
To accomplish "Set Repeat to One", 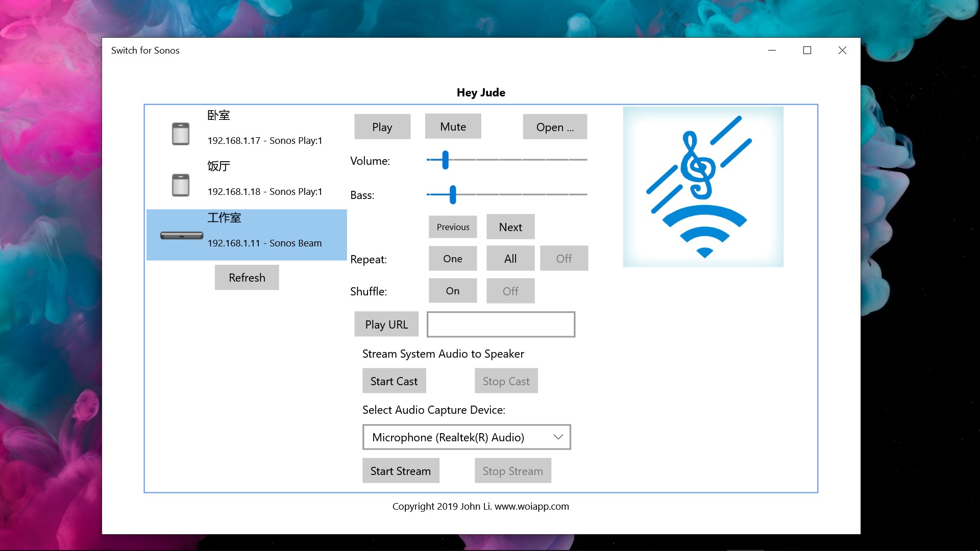I will (x=453, y=259).
